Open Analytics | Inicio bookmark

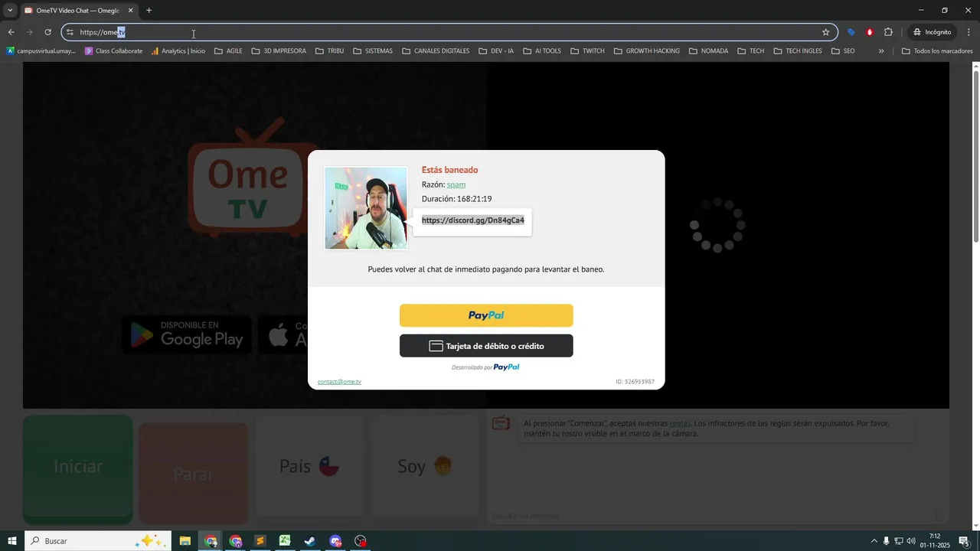click(178, 51)
